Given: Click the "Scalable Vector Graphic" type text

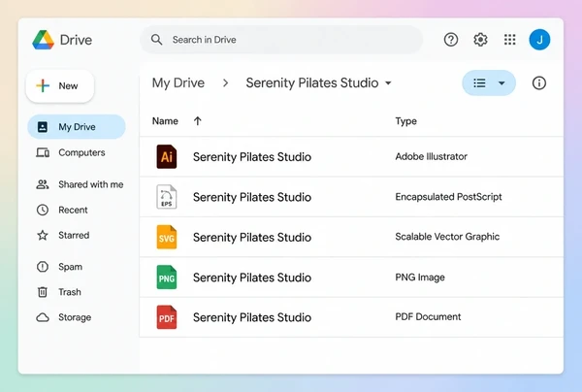Looking at the screenshot, I should click(447, 237).
